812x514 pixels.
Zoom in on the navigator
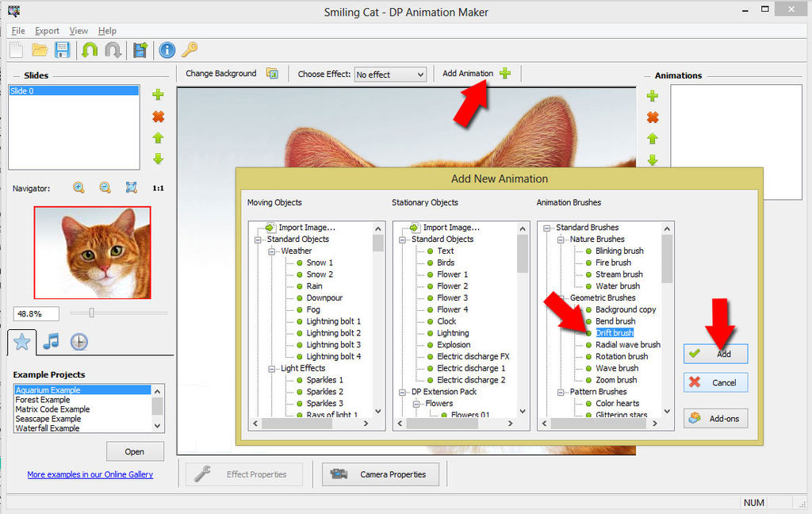point(79,187)
